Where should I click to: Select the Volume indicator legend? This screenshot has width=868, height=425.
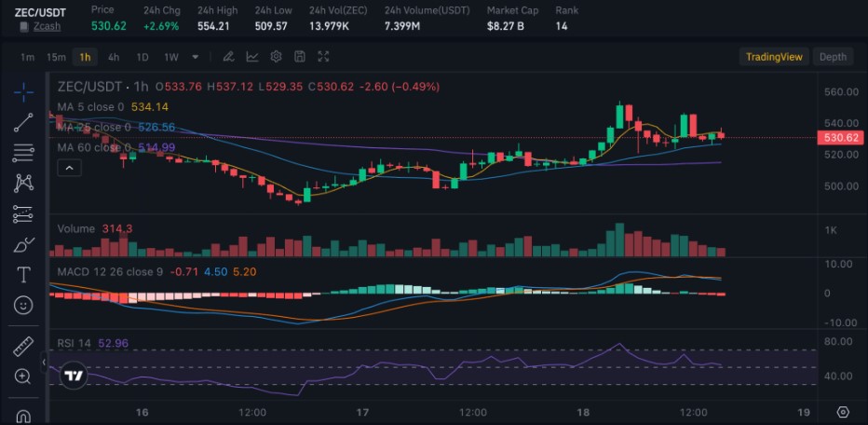click(x=75, y=229)
